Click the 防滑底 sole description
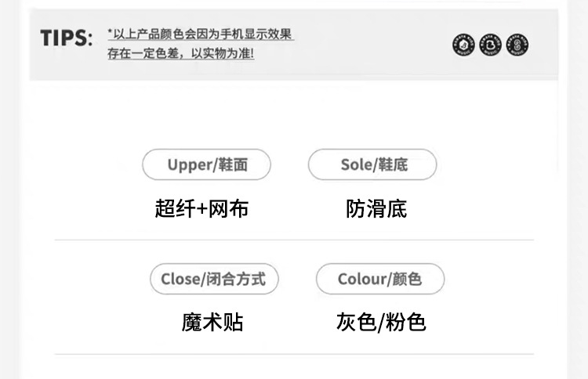 376,209
